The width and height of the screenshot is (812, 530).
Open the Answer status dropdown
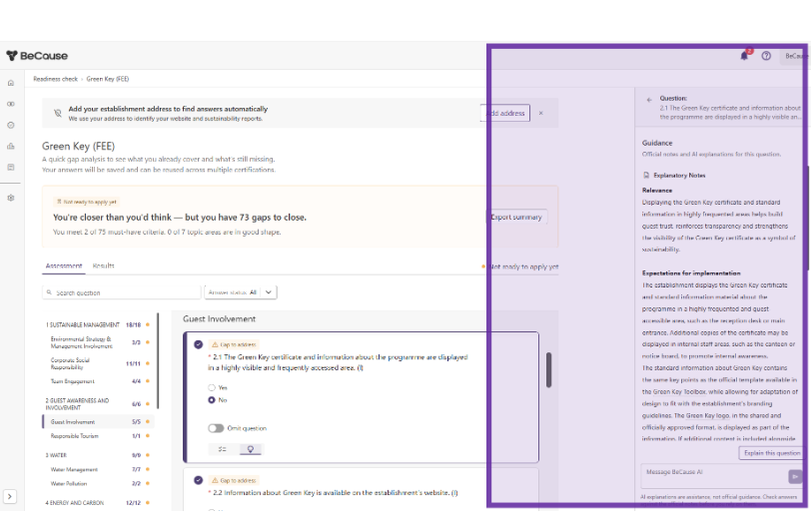point(241,292)
